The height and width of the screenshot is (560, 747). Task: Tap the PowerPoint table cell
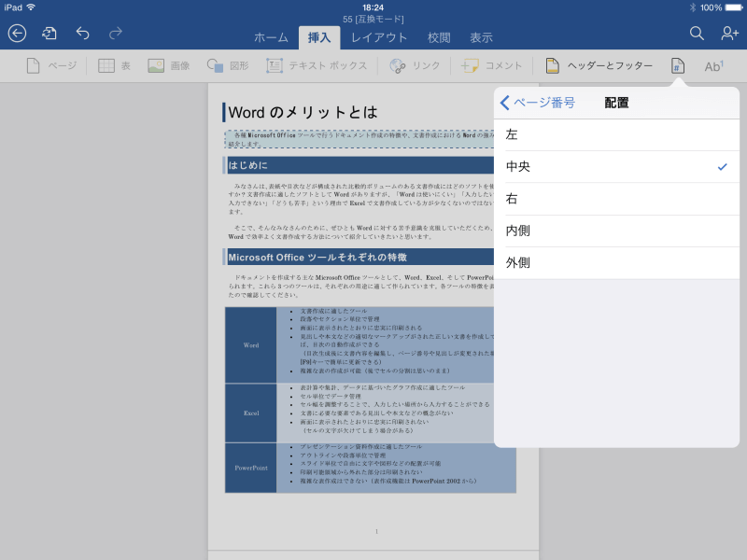click(x=251, y=468)
